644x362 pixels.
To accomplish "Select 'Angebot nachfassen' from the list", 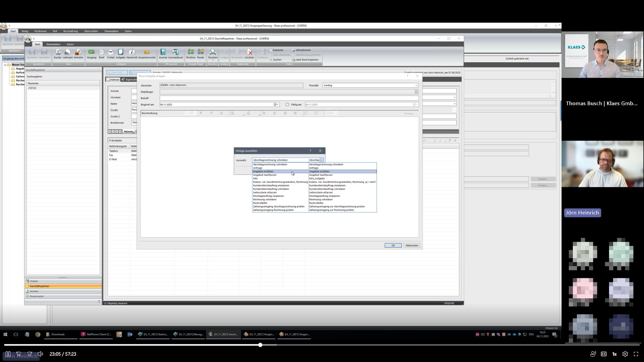I will (x=265, y=175).
